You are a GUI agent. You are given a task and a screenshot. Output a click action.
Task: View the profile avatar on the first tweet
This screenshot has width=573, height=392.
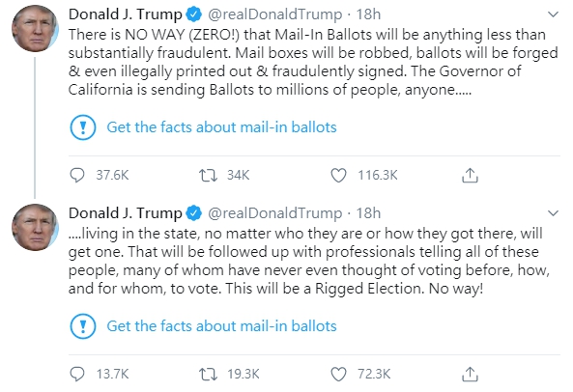pyautogui.click(x=35, y=28)
